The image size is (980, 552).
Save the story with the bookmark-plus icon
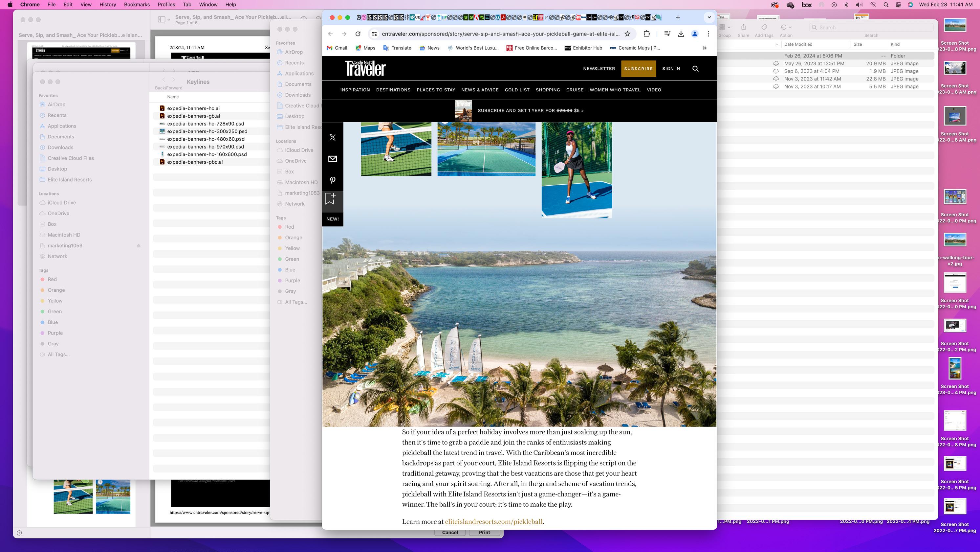tap(330, 198)
